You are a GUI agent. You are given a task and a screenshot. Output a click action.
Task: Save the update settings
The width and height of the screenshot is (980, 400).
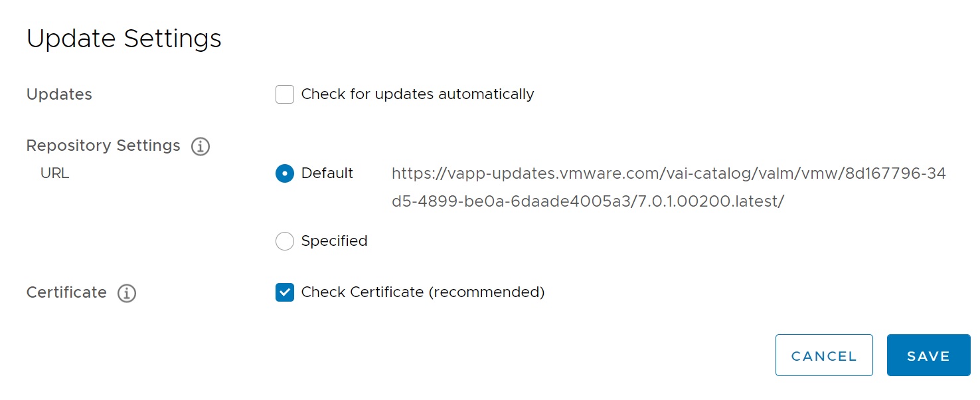pos(928,356)
